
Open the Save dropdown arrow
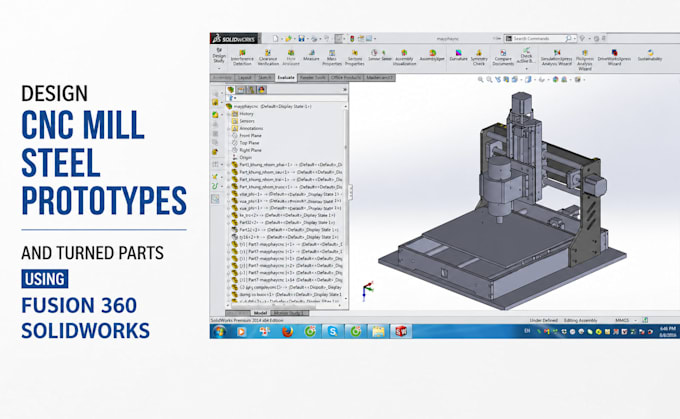pyautogui.click(x=307, y=39)
